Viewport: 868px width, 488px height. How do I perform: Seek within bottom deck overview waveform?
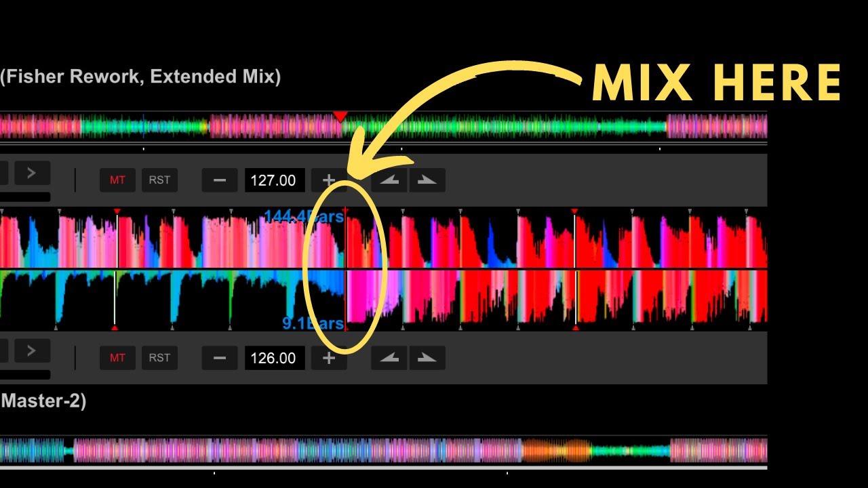point(384,451)
